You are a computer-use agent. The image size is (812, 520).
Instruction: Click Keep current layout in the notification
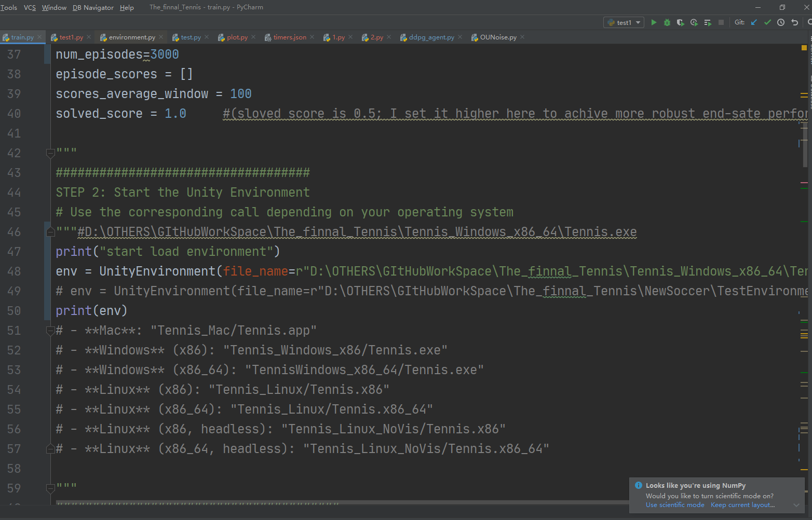(741, 504)
